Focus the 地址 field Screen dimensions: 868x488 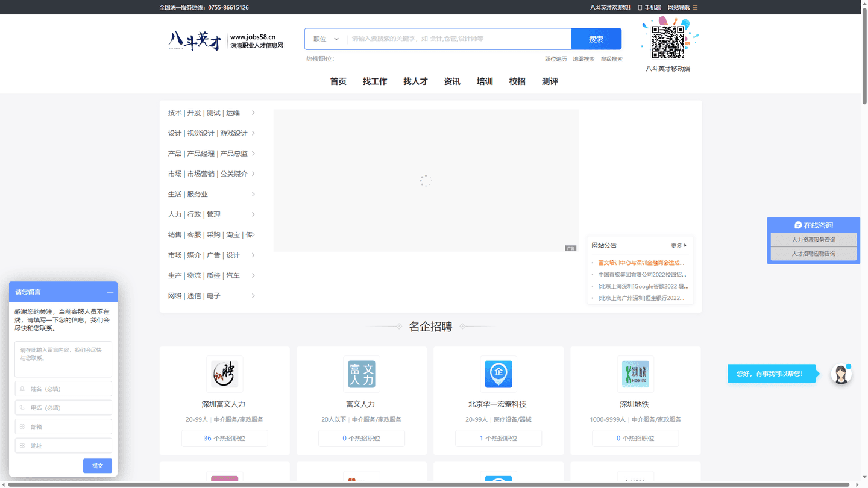point(63,446)
